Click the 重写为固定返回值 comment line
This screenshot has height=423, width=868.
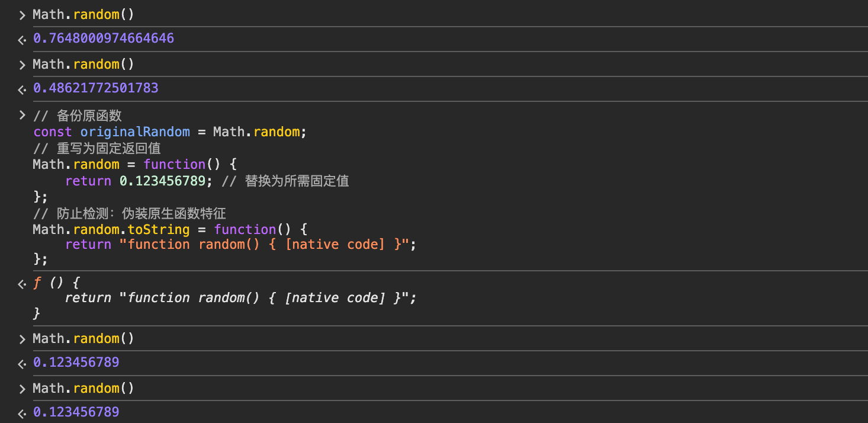108,148
